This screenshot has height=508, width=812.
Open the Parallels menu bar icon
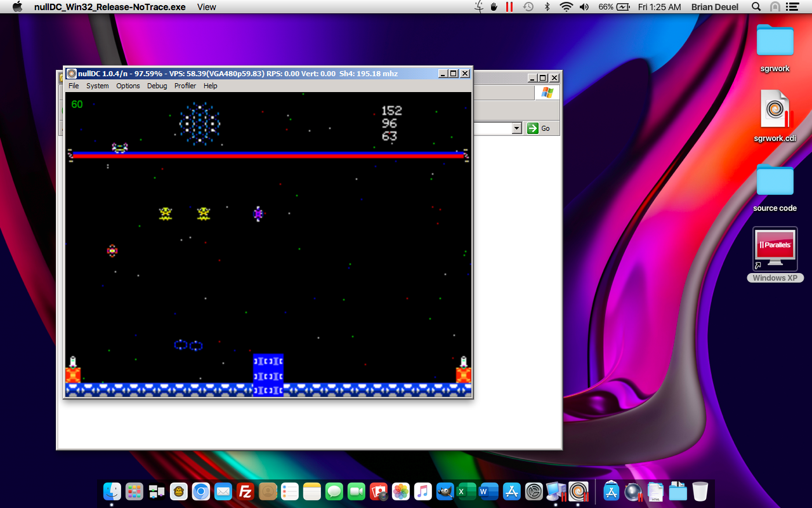coord(509,7)
